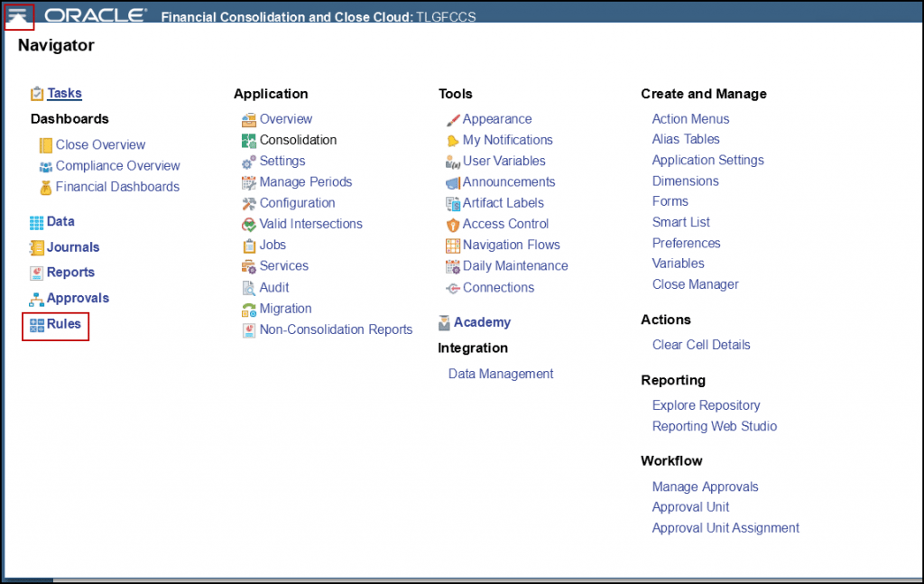Click the User Variables icon
This screenshot has height=584, width=924.
coord(453,162)
